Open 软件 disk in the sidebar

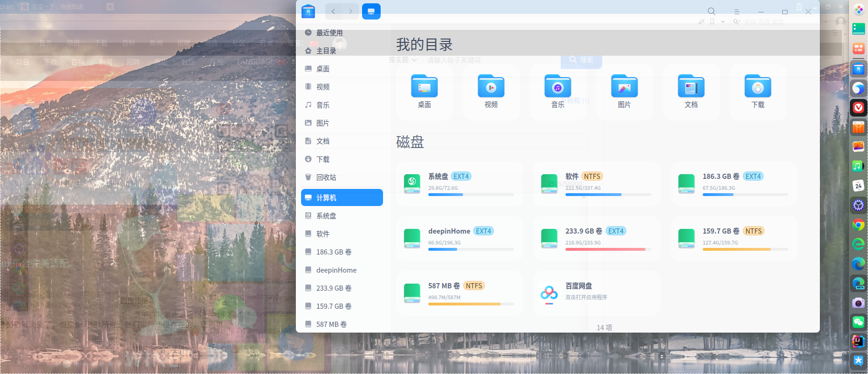click(x=342, y=234)
